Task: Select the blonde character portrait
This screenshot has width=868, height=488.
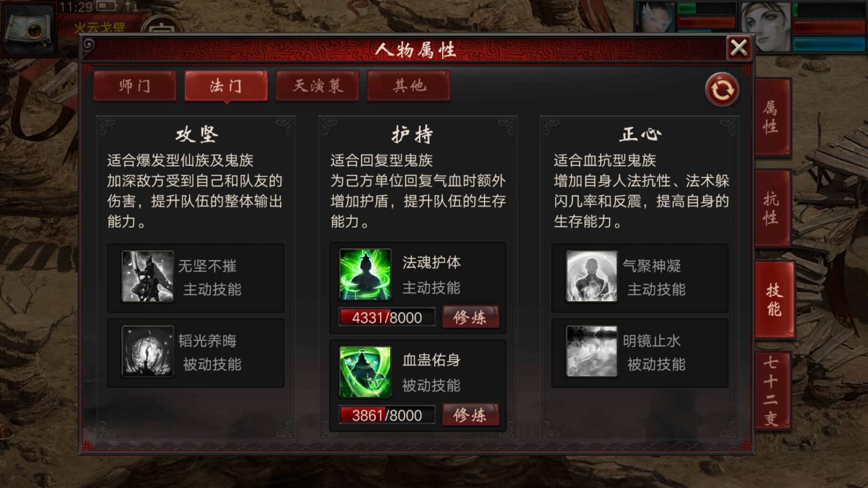Action: [766, 26]
